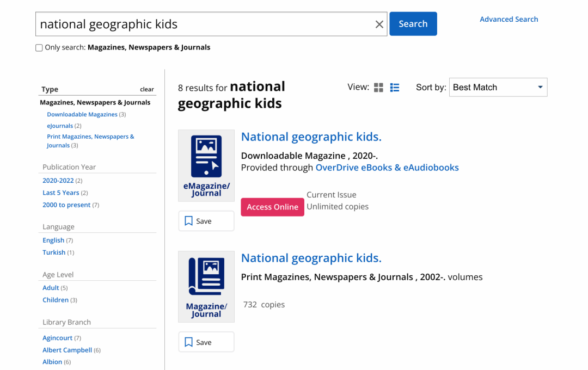Select Agincourt library branch
The width and height of the screenshot is (588, 370).
57,338
